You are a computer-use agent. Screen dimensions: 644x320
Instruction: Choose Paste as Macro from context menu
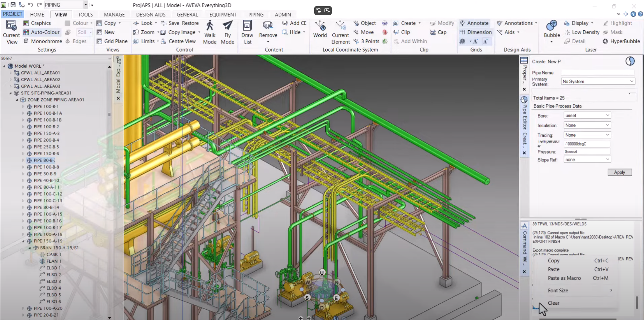pos(564,278)
